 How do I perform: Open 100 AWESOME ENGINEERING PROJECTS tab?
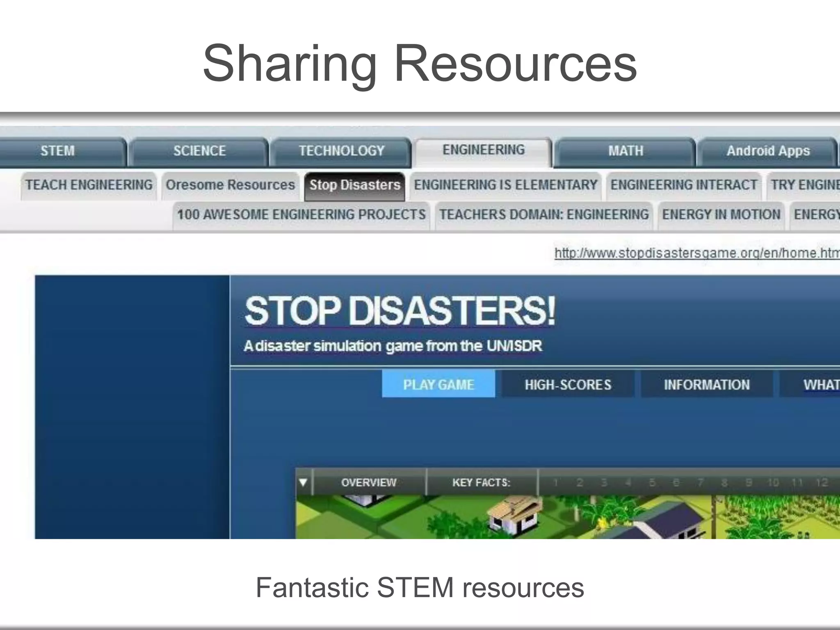coord(301,215)
